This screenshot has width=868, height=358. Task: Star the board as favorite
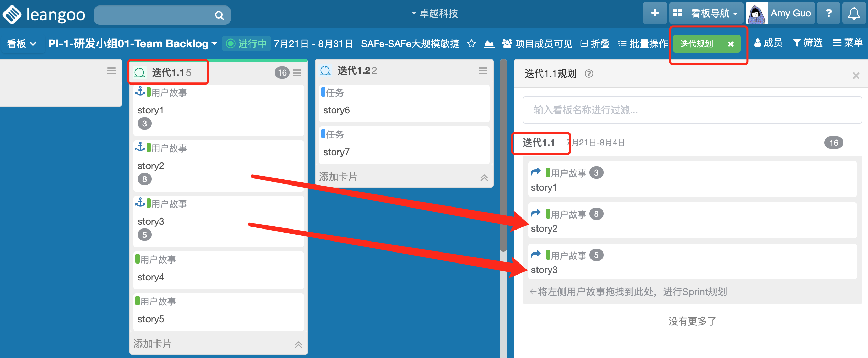(471, 44)
